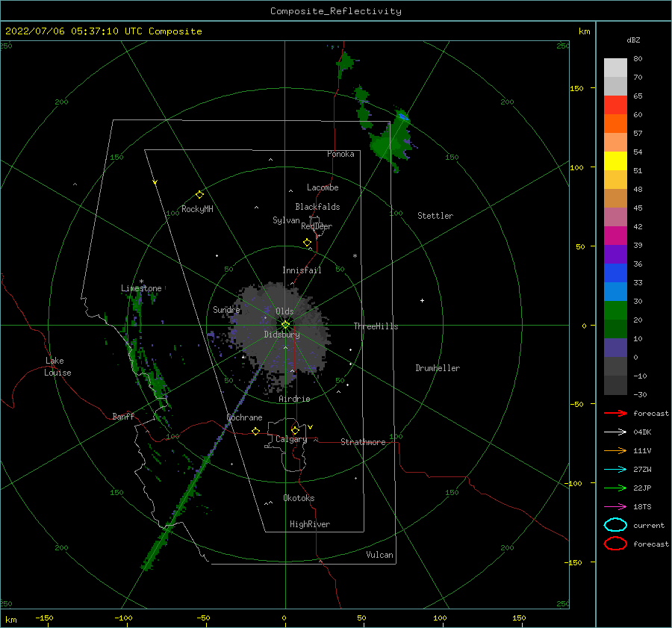Click the 18TS legend label

click(642, 507)
